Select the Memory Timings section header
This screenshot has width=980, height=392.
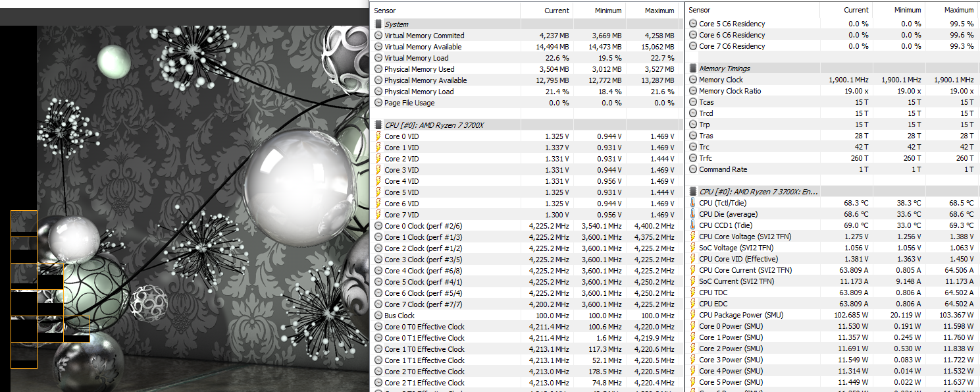pos(833,69)
